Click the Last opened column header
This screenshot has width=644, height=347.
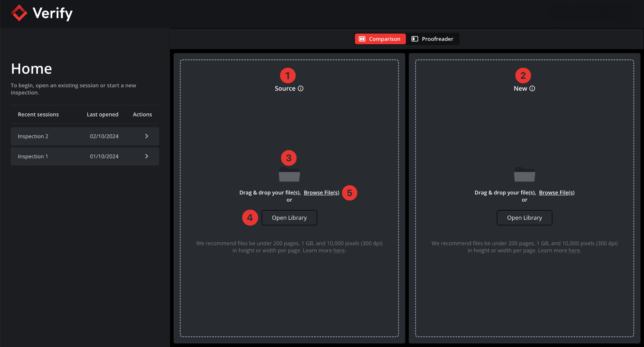click(x=103, y=114)
